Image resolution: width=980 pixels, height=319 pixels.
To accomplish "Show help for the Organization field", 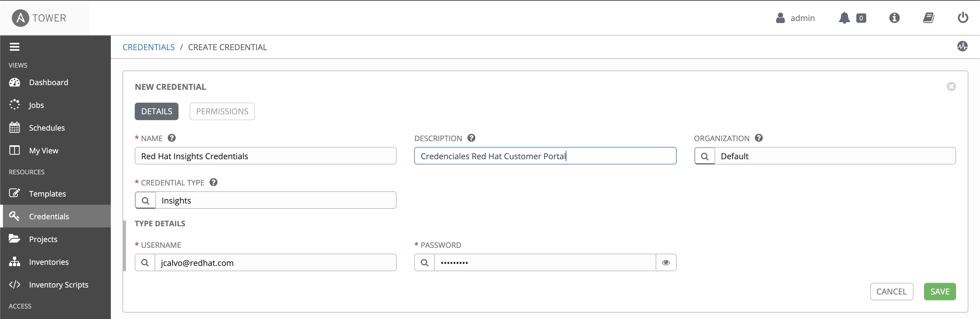I will pyautogui.click(x=759, y=138).
